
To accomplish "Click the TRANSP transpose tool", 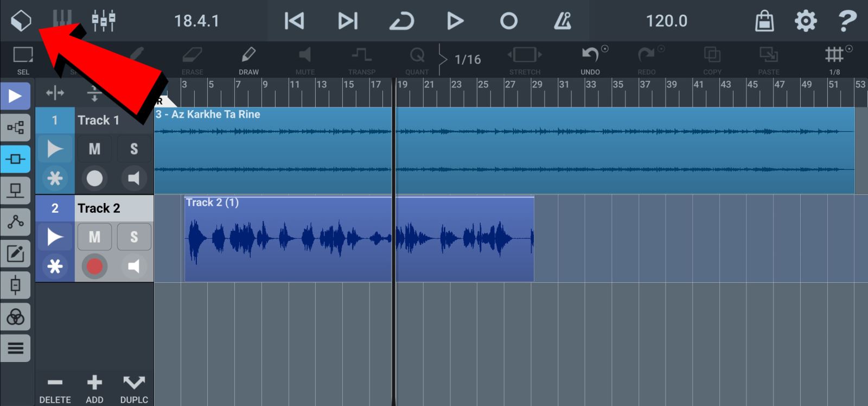I will point(361,60).
